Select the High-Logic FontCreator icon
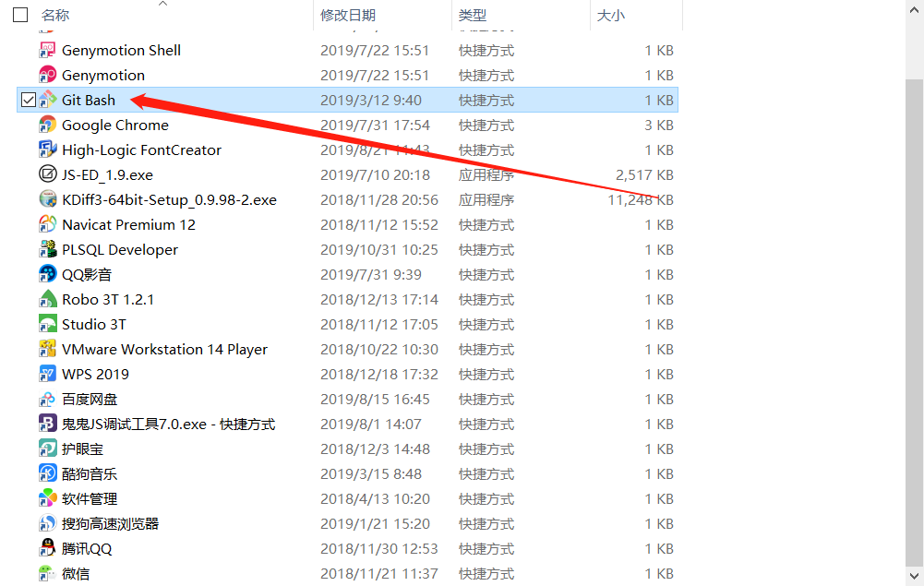This screenshot has width=924, height=586. coord(47,149)
